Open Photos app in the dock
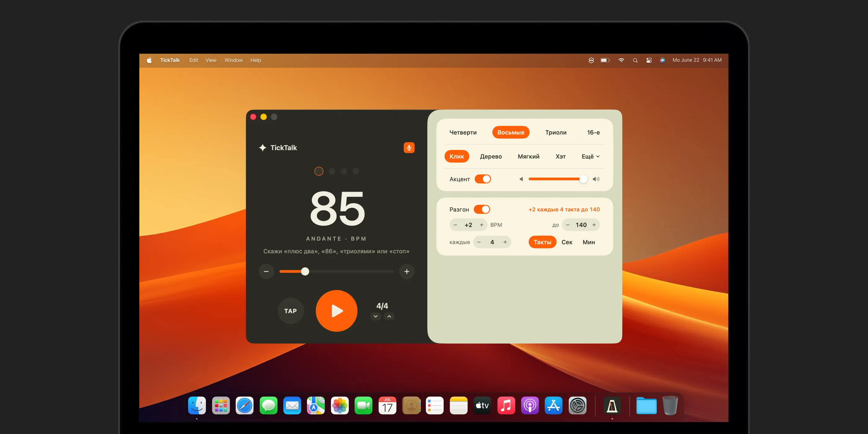The image size is (868, 434). click(x=340, y=405)
